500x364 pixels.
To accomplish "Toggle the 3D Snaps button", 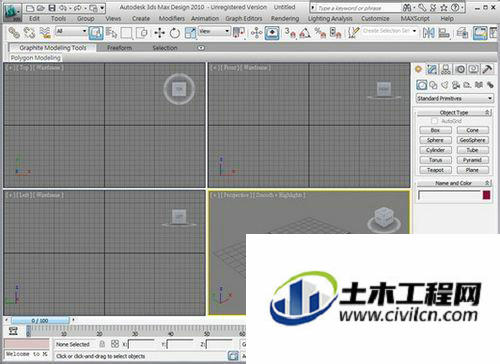I will pyautogui.click(x=290, y=33).
